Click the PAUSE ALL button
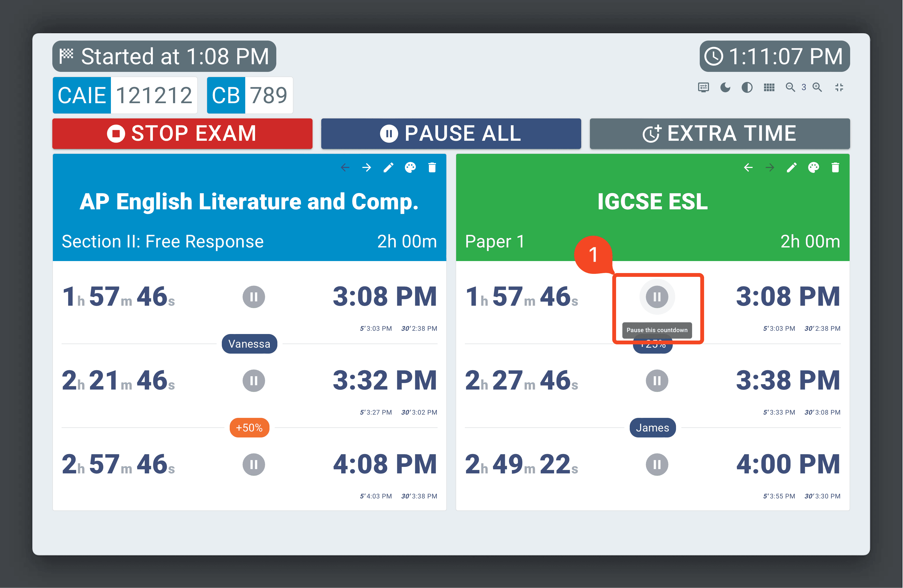The height and width of the screenshot is (588, 903). pyautogui.click(x=451, y=133)
